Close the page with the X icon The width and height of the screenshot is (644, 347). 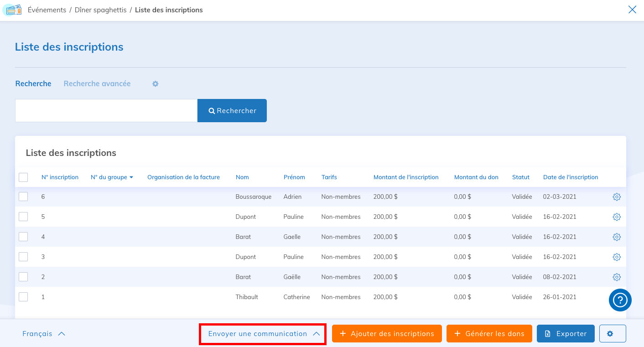(x=632, y=10)
